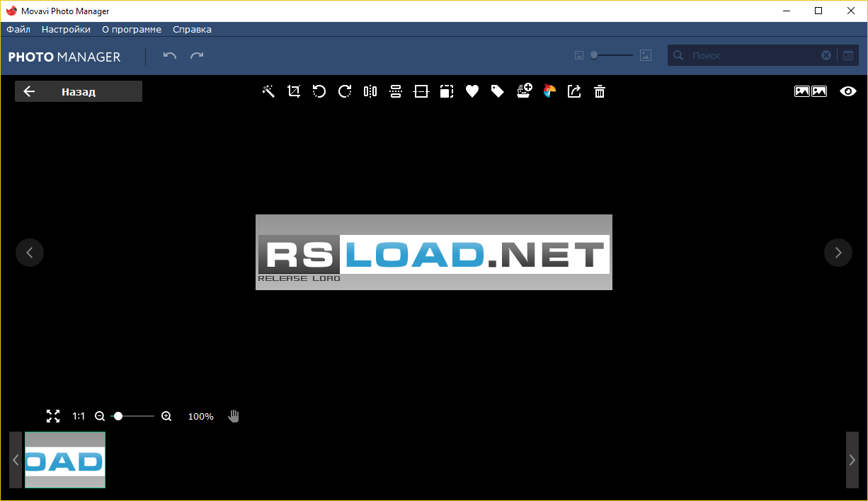
Task: Zoom in with plus magnifier
Action: [166, 416]
